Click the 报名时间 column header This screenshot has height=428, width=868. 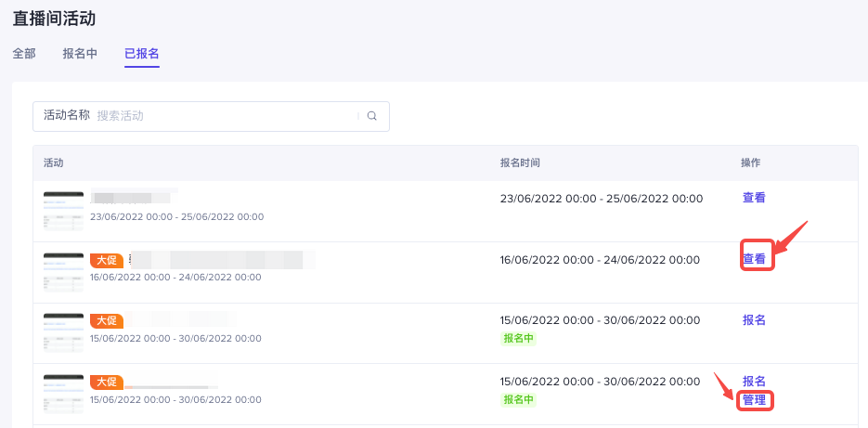click(520, 162)
